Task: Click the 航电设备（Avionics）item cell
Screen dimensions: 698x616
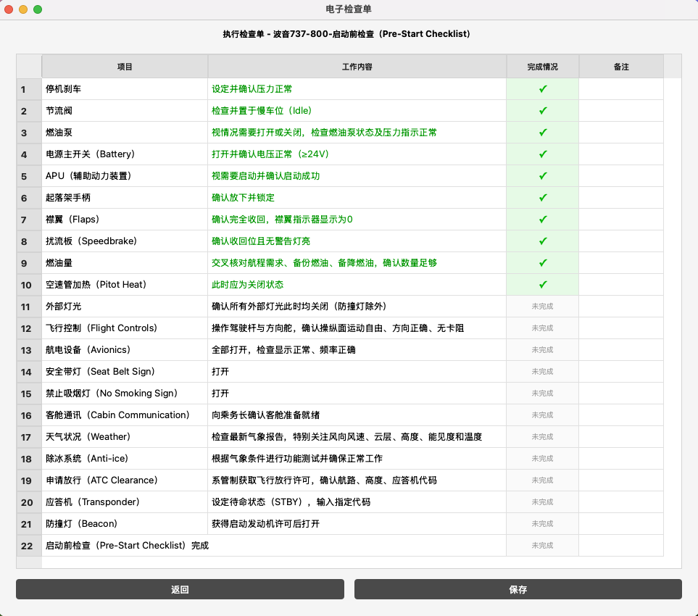Action: point(125,350)
